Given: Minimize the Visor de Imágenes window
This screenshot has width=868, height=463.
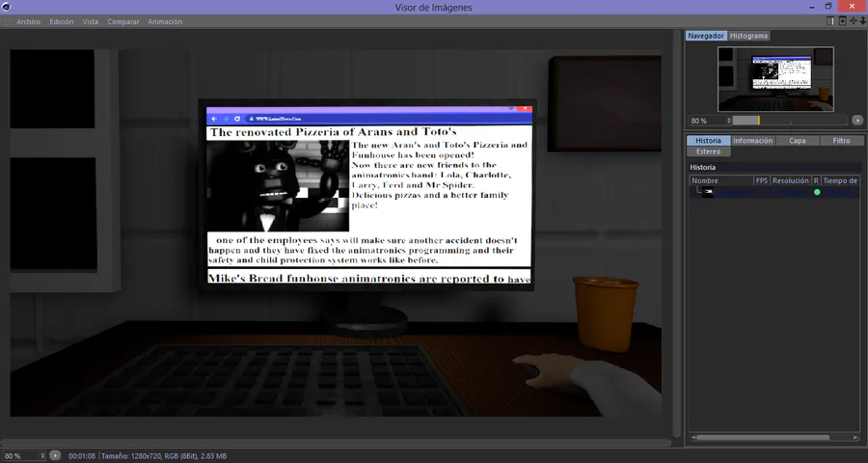Looking at the screenshot, I should pyautogui.click(x=811, y=7).
